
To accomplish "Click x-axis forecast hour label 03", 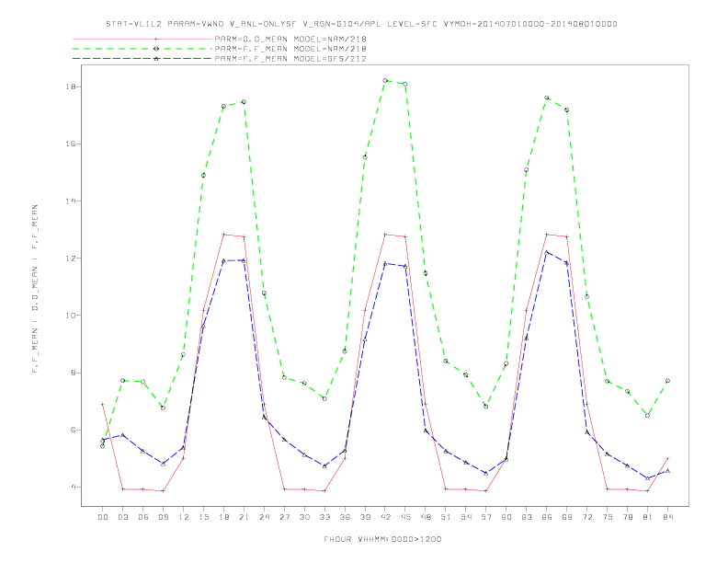I will [x=122, y=517].
